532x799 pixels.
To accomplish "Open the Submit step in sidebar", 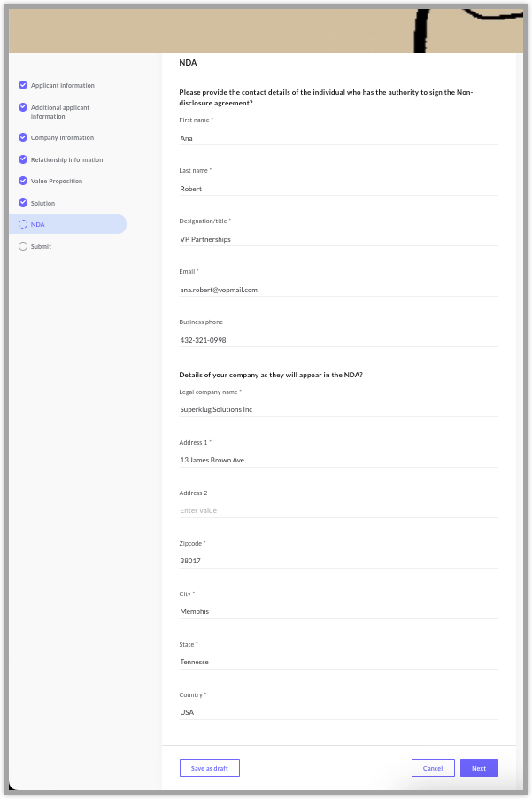I will click(x=41, y=246).
